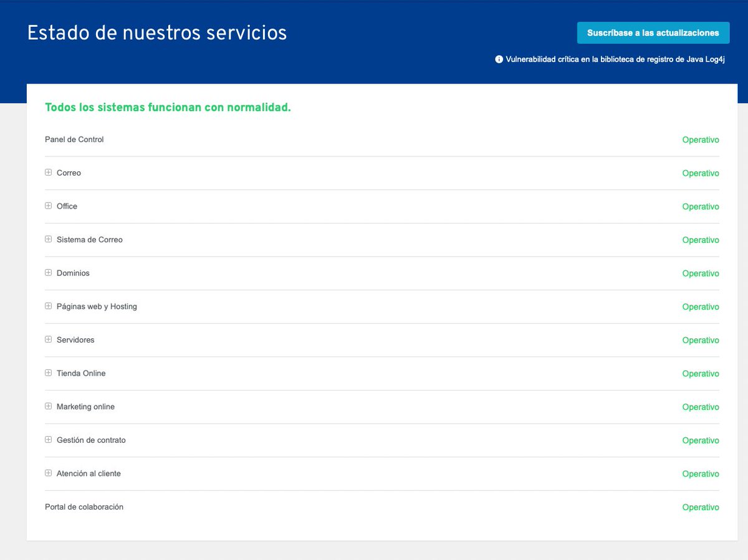The height and width of the screenshot is (560, 748).
Task: Click the Servidores service name
Action: coord(75,340)
